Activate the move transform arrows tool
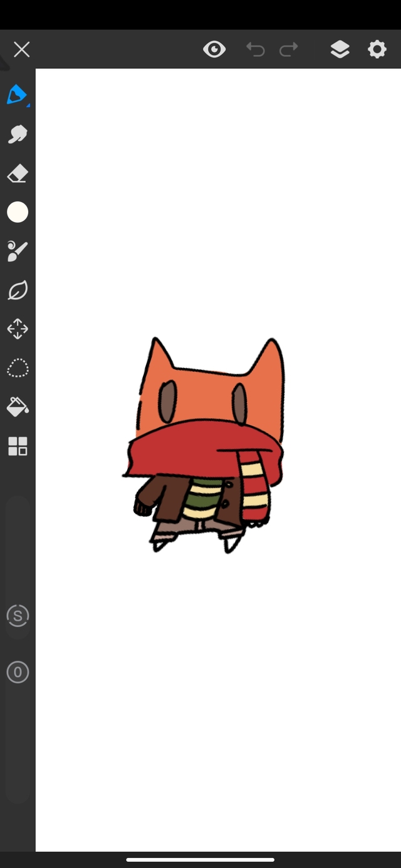401x868 pixels. click(18, 329)
